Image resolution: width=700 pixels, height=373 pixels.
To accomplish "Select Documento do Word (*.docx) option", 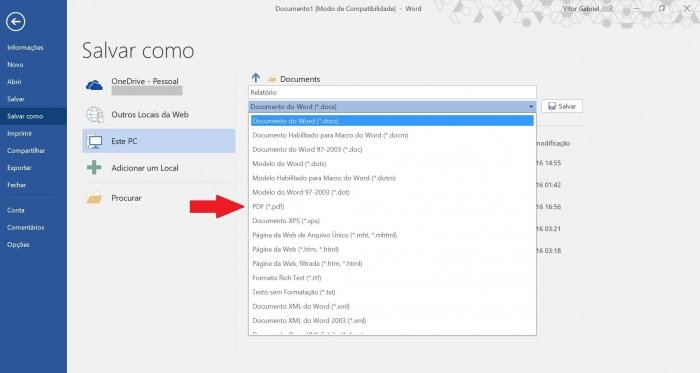I will coord(392,121).
